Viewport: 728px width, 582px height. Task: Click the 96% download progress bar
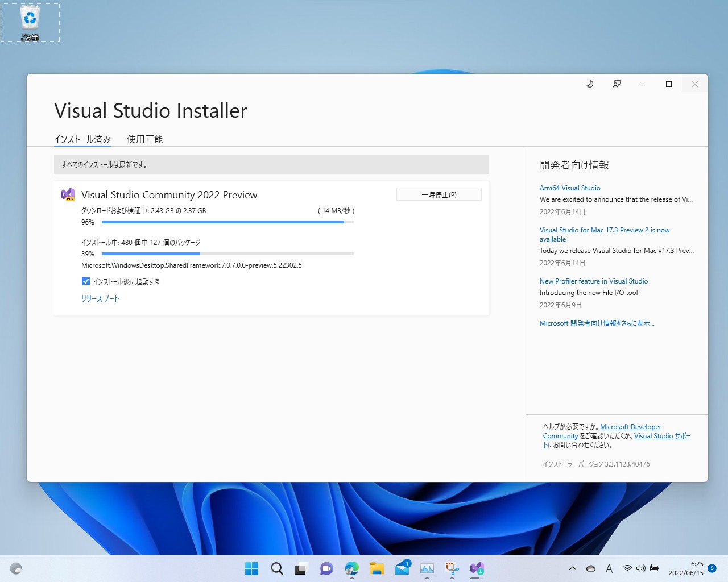click(x=227, y=222)
